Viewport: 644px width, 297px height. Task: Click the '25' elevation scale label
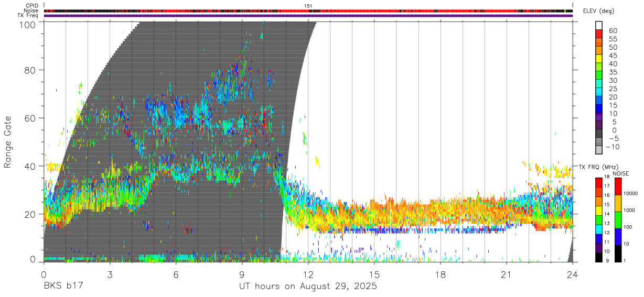pos(612,89)
